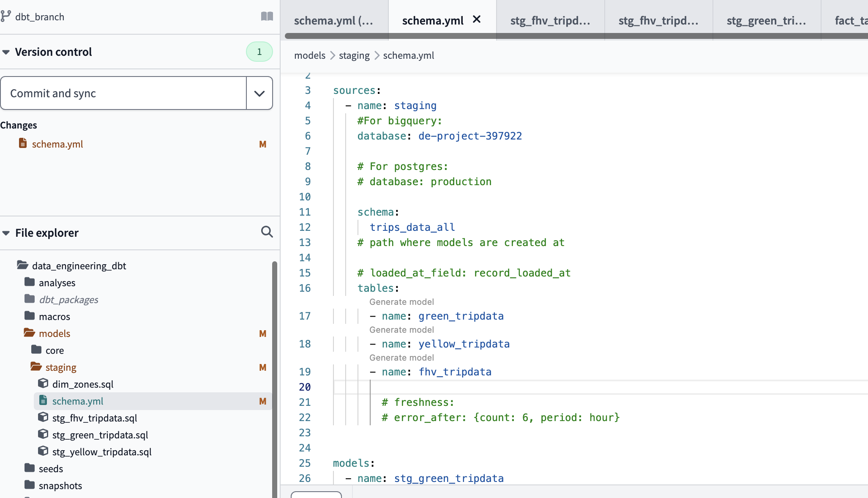Image resolution: width=868 pixels, height=498 pixels.
Task: Open stg_yellow_tripdata.sql in the file tree
Action: pyautogui.click(x=102, y=451)
